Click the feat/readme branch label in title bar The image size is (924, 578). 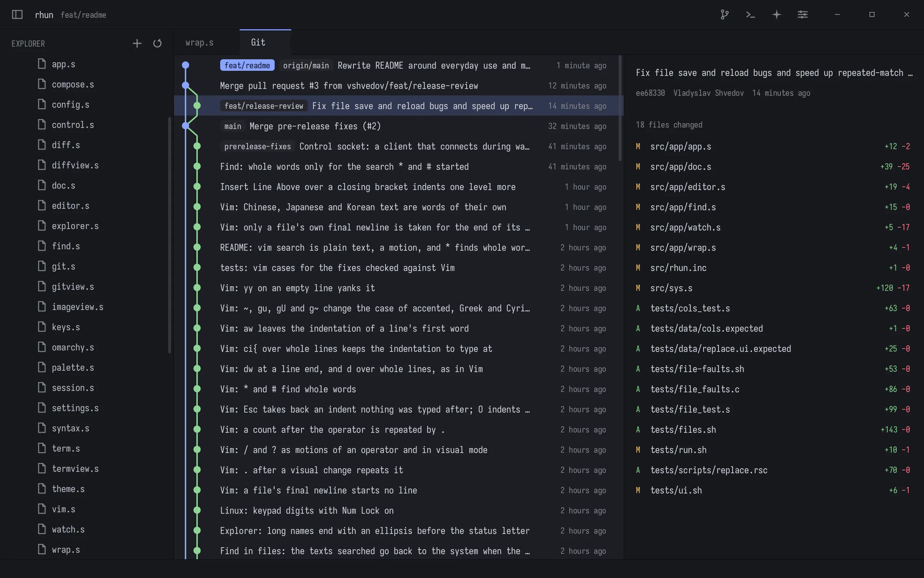point(83,15)
